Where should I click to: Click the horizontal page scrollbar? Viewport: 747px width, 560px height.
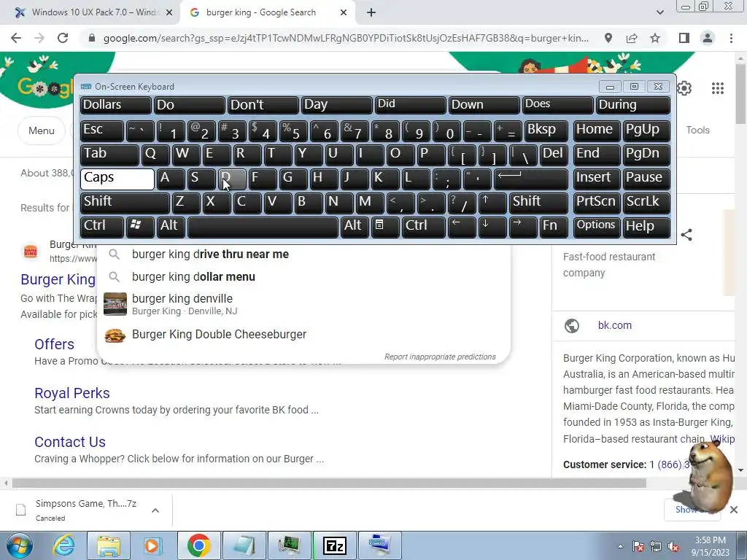[x=329, y=483]
